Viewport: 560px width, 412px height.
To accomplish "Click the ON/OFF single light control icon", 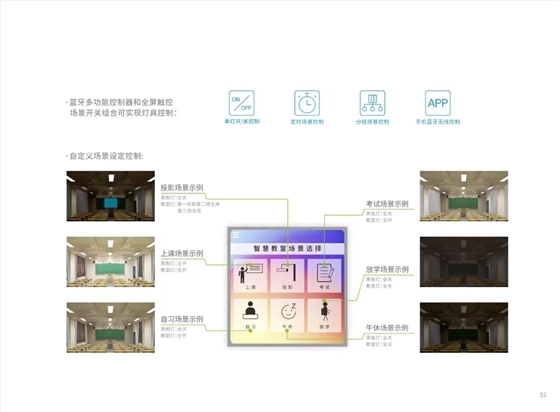I will [x=241, y=103].
